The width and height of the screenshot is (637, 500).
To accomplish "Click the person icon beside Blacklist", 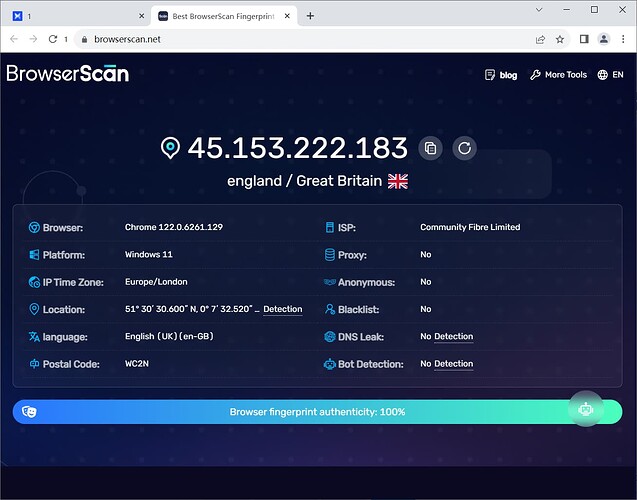I will pos(330,309).
